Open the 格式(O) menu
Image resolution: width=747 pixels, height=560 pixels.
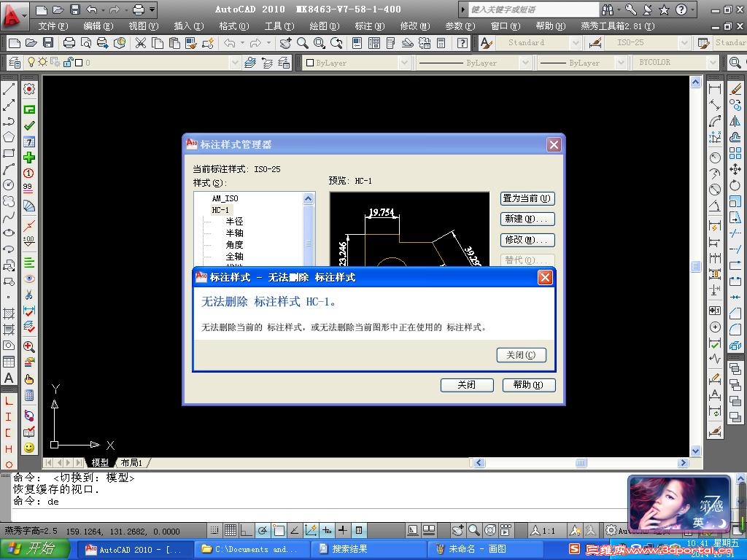pyautogui.click(x=234, y=26)
